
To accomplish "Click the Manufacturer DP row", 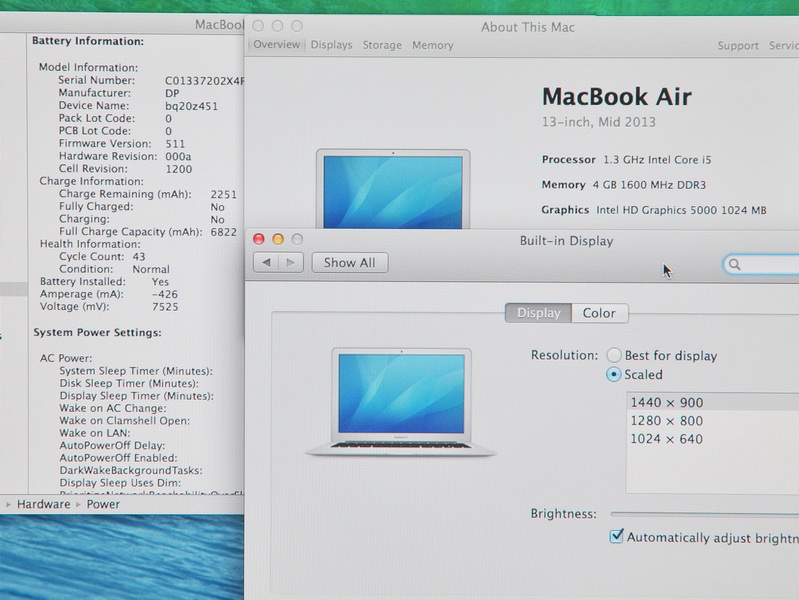I will point(119,93).
